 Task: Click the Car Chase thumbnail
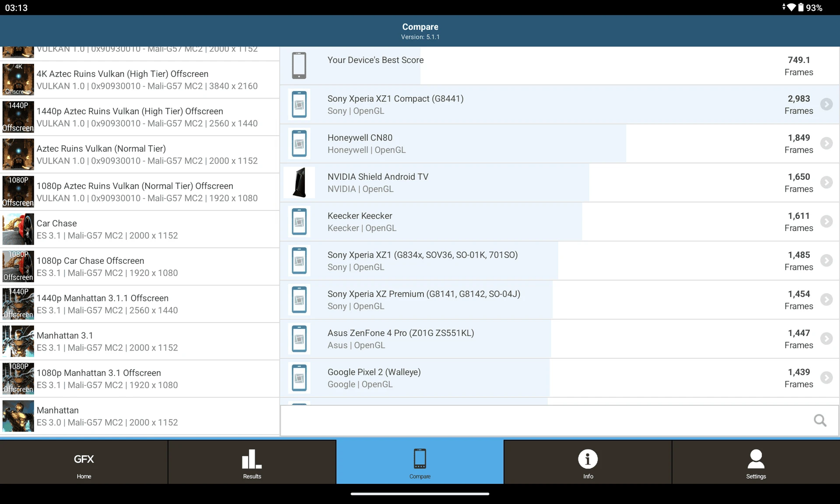[18, 229]
